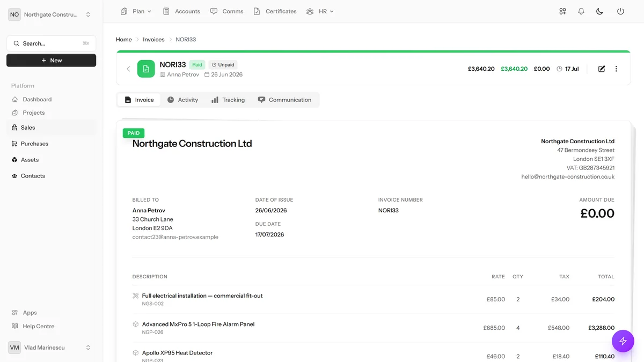Click the power icon to log out
The image size is (644, 362).
(620, 11)
